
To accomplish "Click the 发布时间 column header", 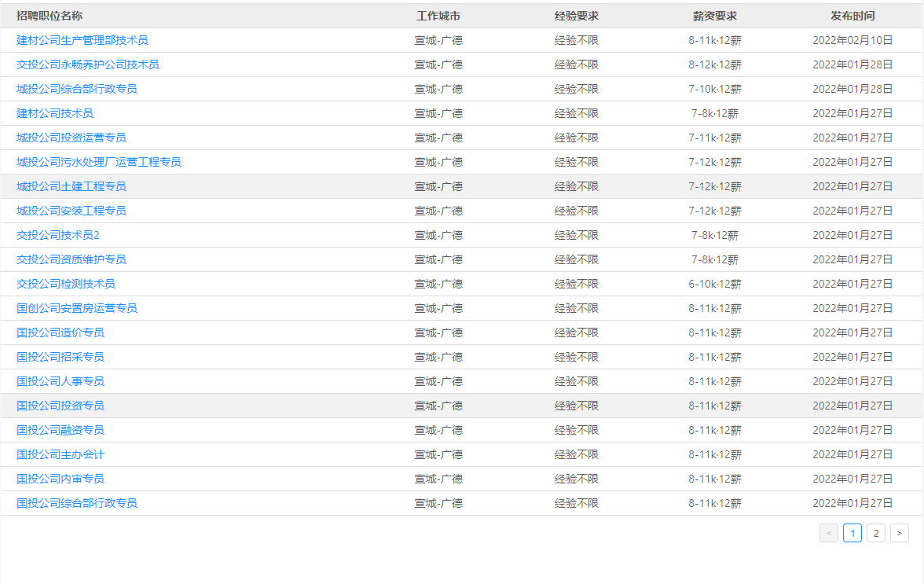I will coord(852,16).
